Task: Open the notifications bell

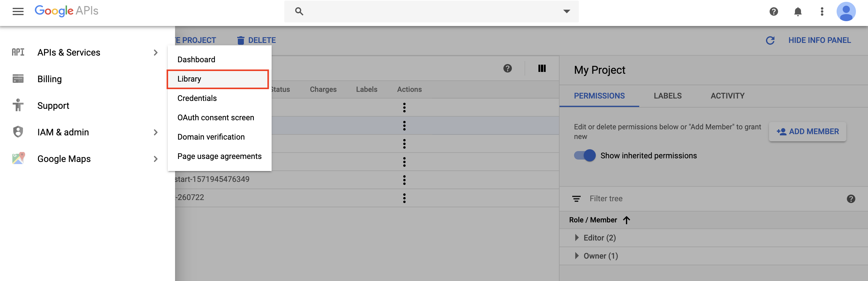Action: [798, 11]
